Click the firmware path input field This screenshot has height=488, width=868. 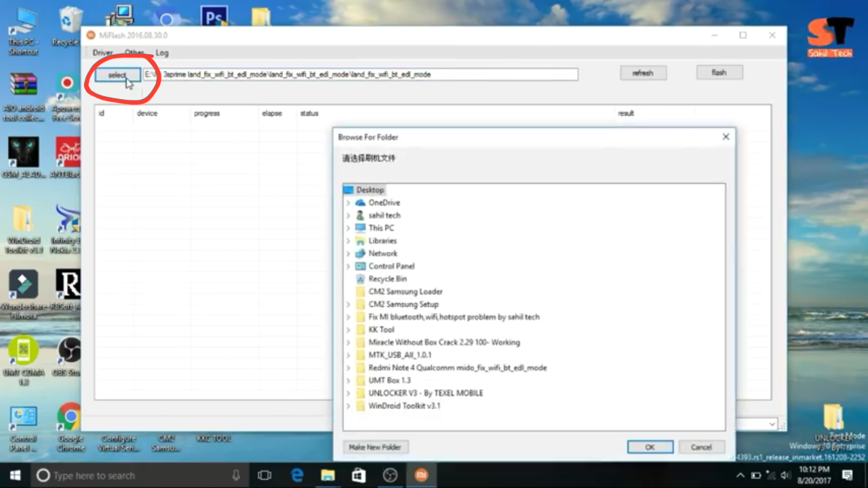[360, 75]
